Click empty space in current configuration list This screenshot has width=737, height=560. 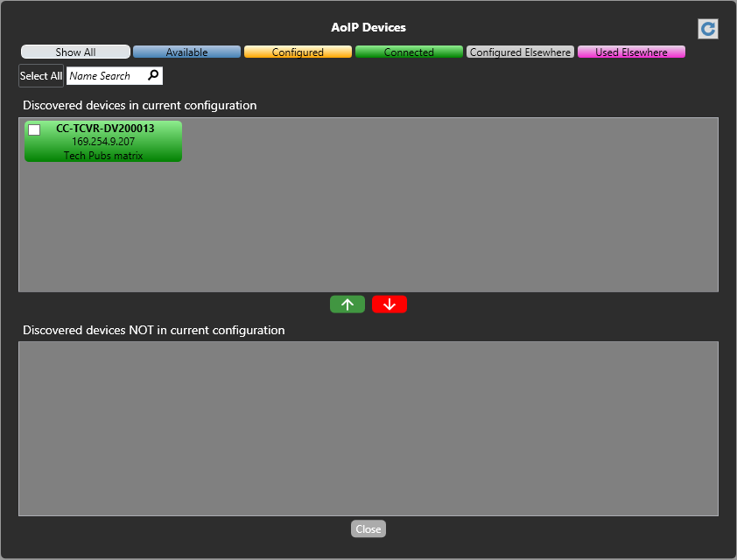438,219
